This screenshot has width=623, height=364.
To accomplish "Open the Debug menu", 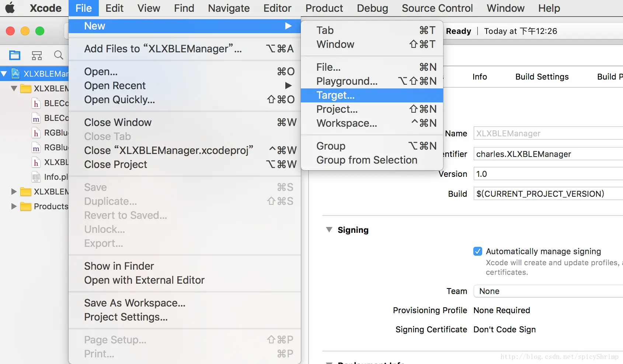I will (x=372, y=8).
